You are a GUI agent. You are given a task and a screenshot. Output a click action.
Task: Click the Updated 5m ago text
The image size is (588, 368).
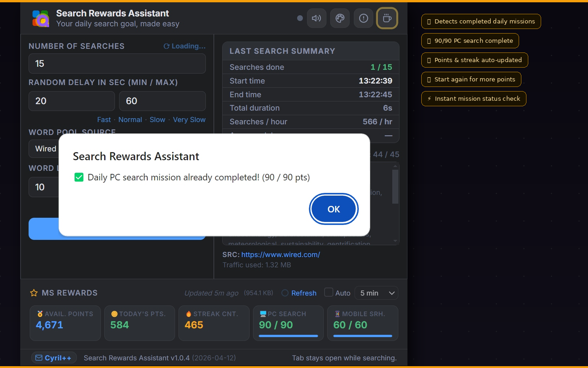211,293
